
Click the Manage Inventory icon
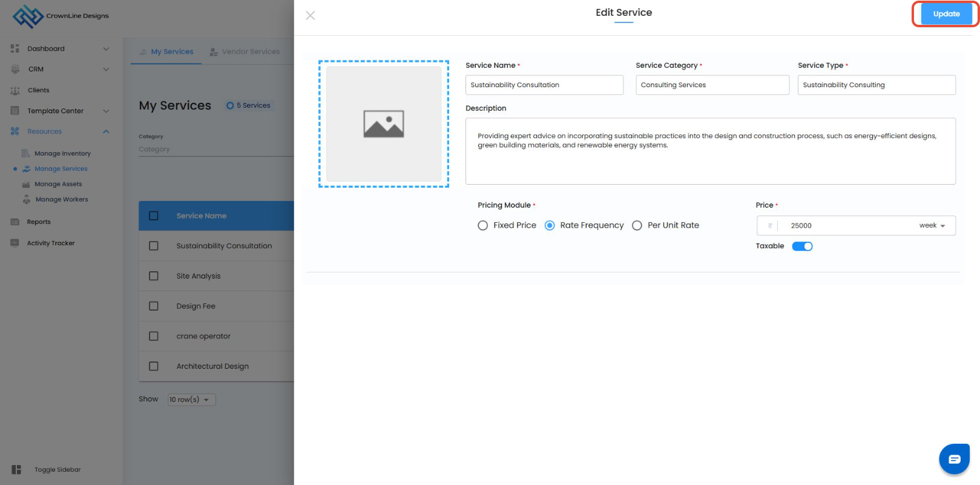(x=25, y=153)
